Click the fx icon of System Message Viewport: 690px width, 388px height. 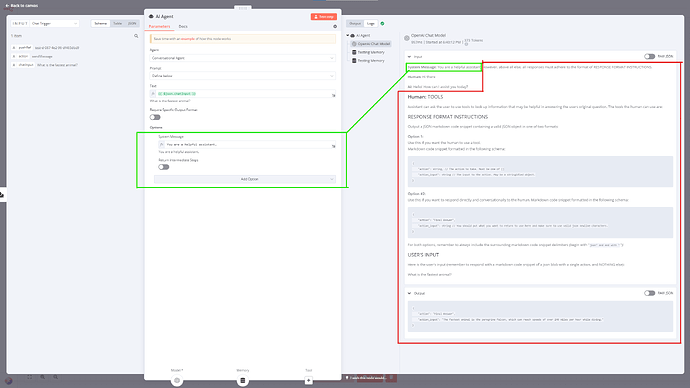(x=161, y=144)
